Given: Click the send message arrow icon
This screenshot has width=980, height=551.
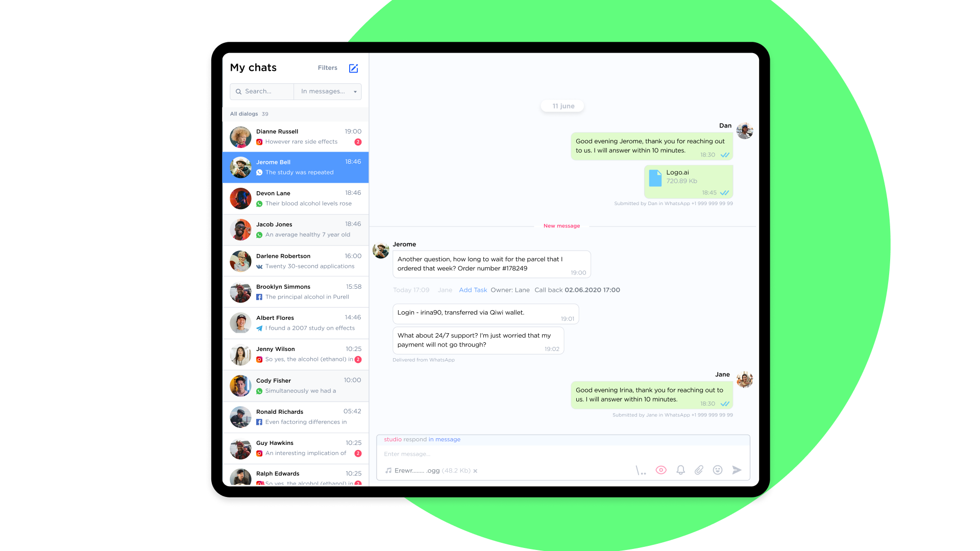Looking at the screenshot, I should coord(737,469).
